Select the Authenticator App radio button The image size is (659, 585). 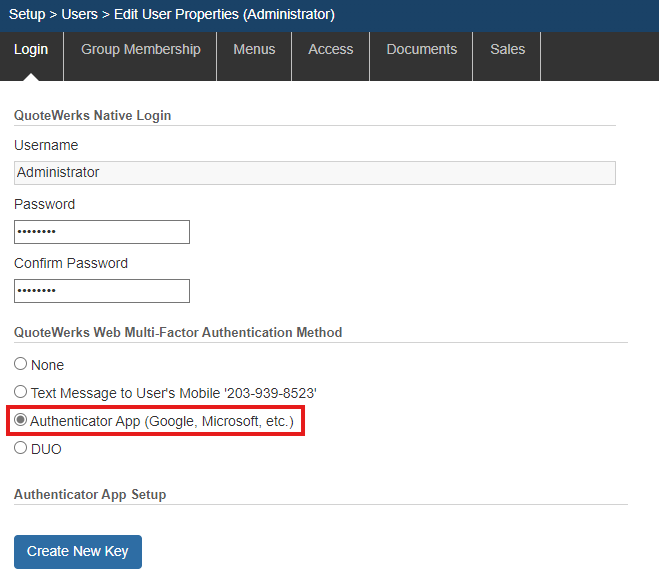[x=20, y=421]
